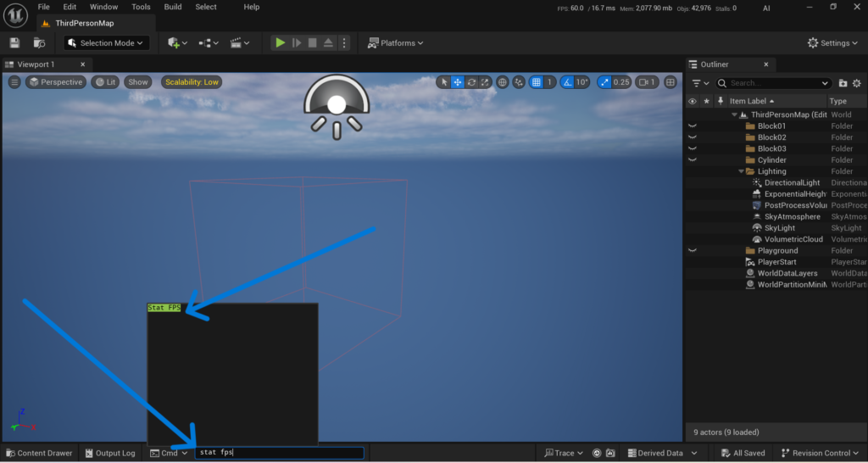Toggle visibility of Cylinder folder
Screen dimensions: 868x463
(692, 160)
